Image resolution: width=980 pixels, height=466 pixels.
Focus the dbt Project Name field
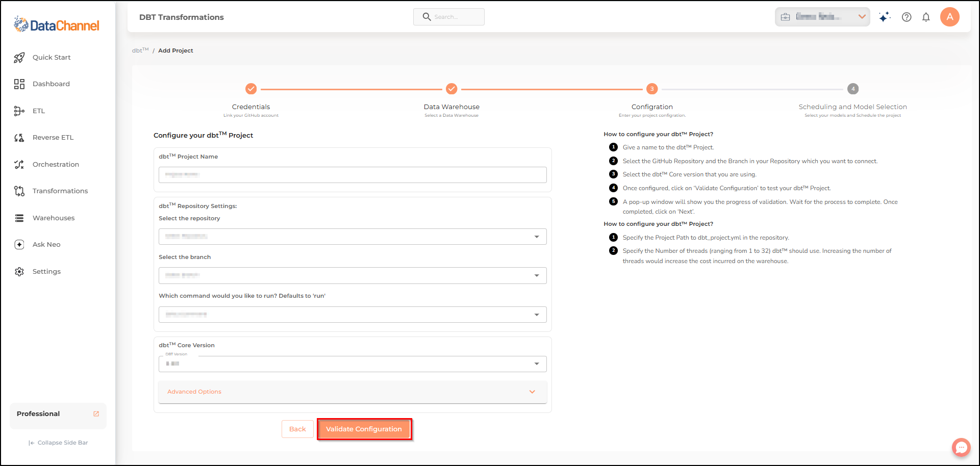pyautogui.click(x=353, y=175)
